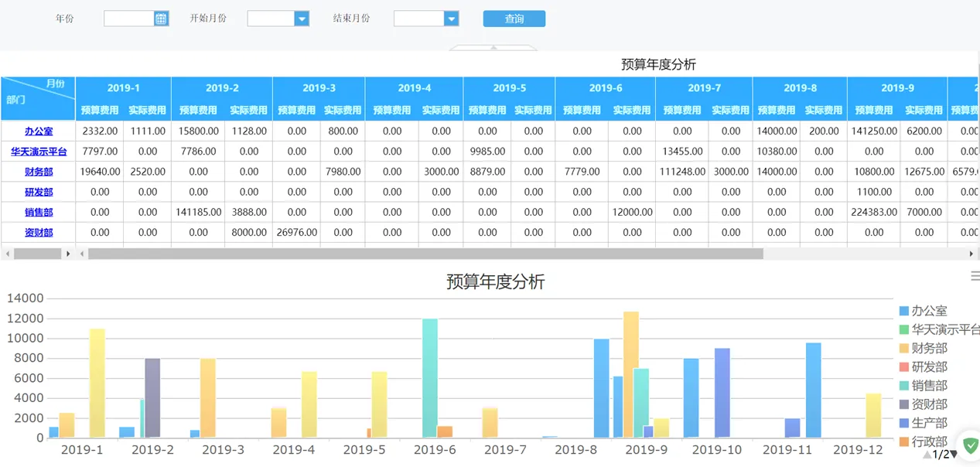980x467 pixels.
Task: Toggle 财务部 series in chart legend
Action: [928, 348]
